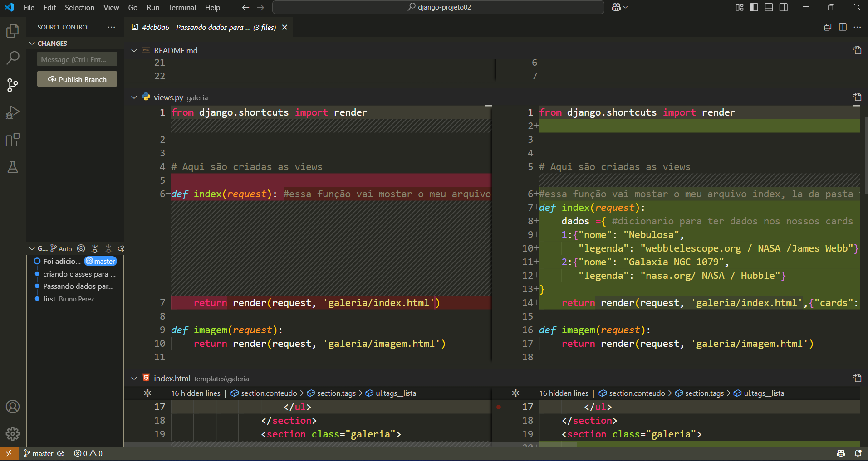The height and width of the screenshot is (461, 868).
Task: Click right breadcrumb ul.tags__lista
Action: coord(764,393)
